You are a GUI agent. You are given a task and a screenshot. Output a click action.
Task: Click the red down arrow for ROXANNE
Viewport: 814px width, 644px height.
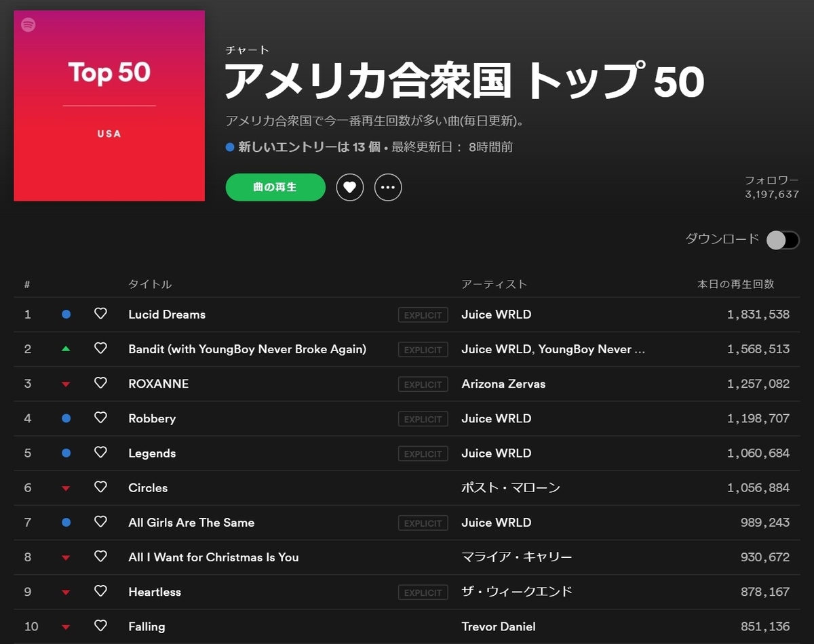pyautogui.click(x=66, y=384)
